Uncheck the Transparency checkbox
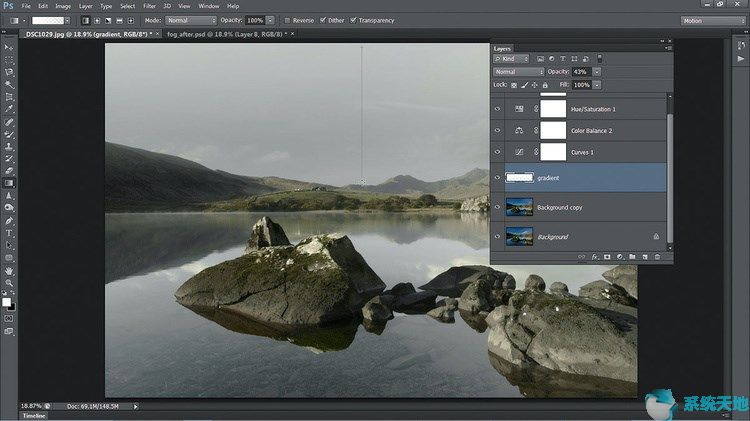This screenshot has width=750, height=421. tap(353, 20)
